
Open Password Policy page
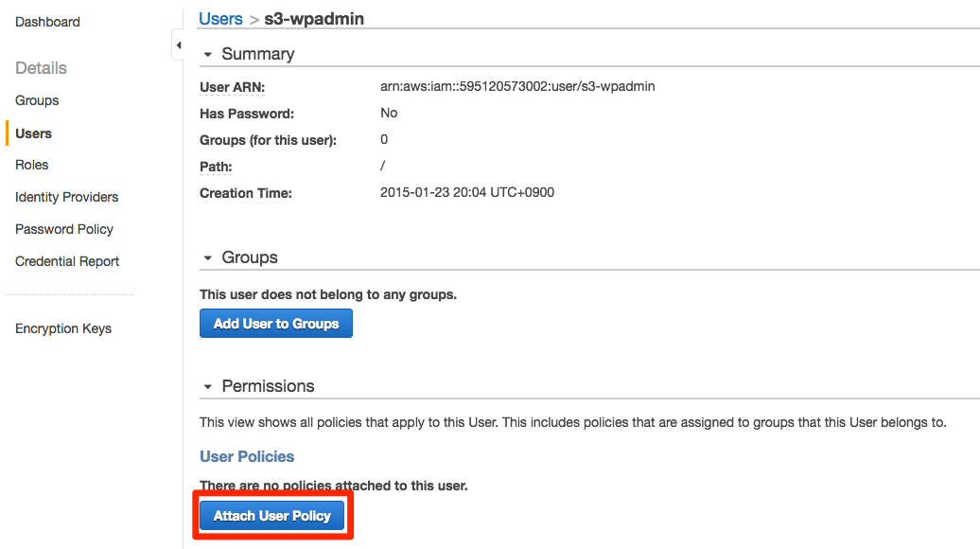(x=64, y=229)
